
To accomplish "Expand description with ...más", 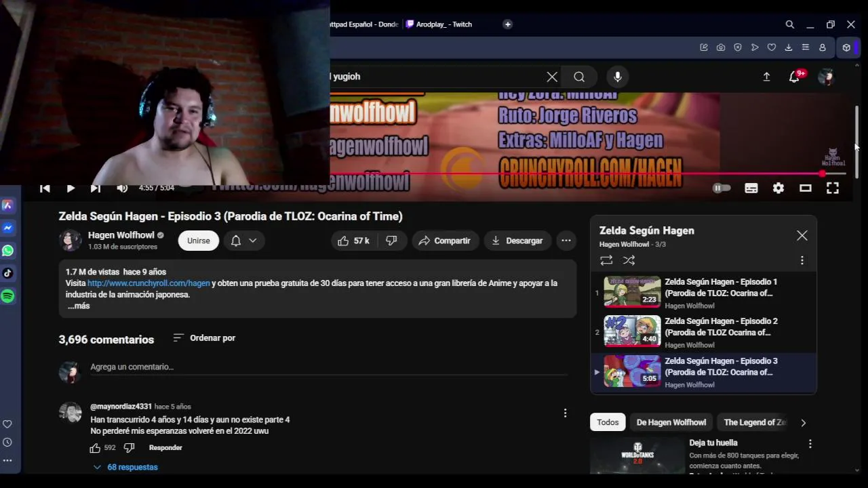I will [79, 306].
